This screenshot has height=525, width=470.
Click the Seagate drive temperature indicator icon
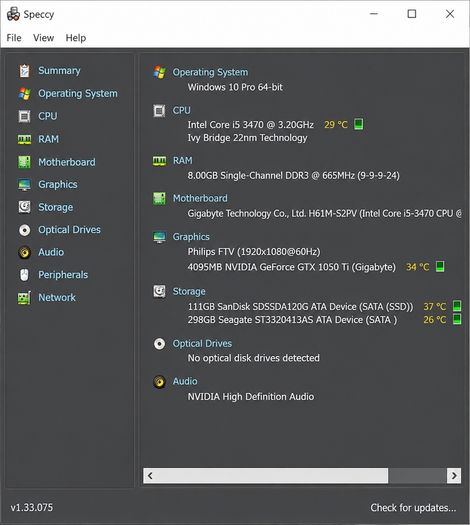tap(457, 319)
